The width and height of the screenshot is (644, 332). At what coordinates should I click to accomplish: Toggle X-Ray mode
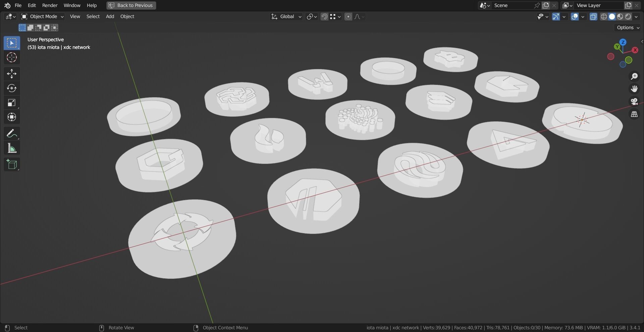(593, 16)
